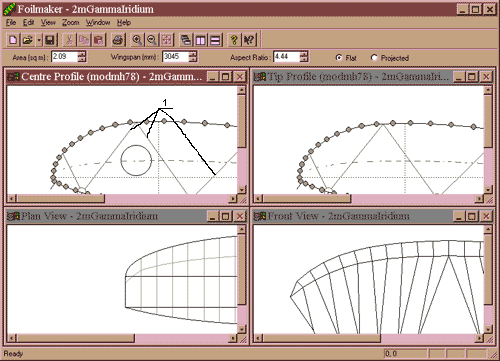500x361 pixels.
Task: Click the Zoom In magnifier icon
Action: tap(137, 40)
